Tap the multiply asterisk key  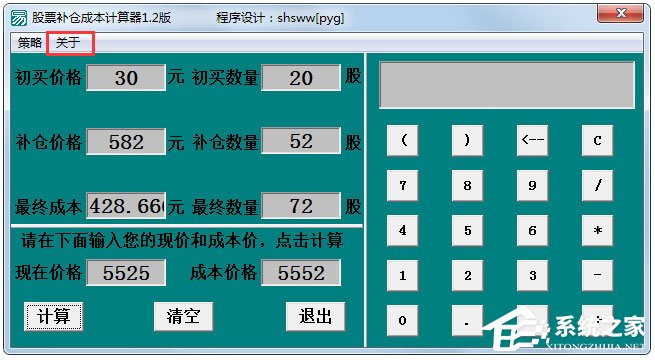pyautogui.click(x=597, y=231)
